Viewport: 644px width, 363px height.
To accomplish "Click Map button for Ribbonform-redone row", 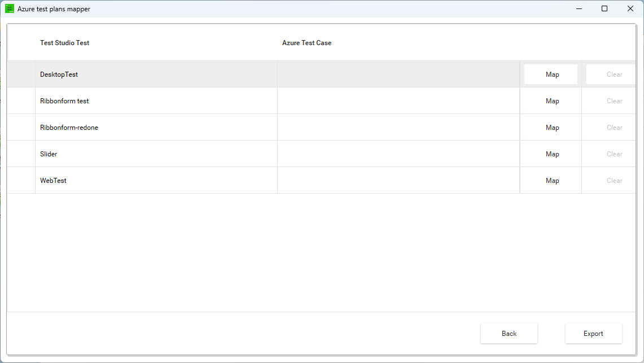I will (551, 127).
